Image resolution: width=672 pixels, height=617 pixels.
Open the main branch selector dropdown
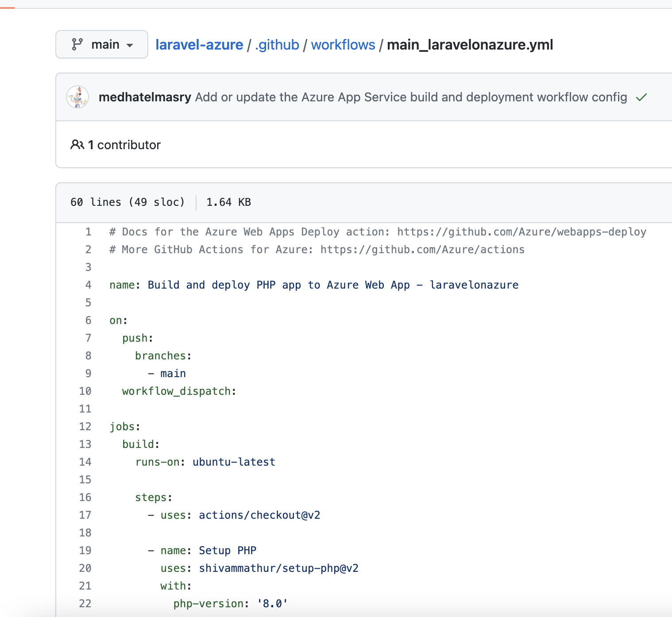102,44
